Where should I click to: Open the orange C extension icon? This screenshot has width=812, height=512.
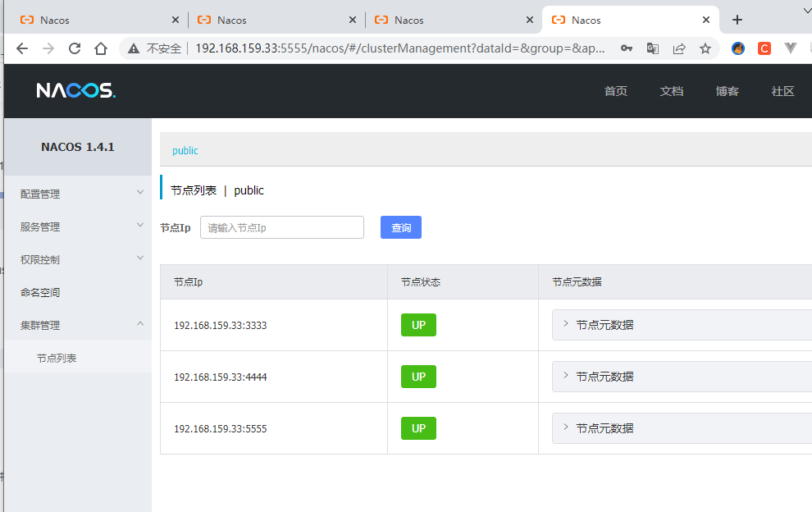pyautogui.click(x=764, y=48)
